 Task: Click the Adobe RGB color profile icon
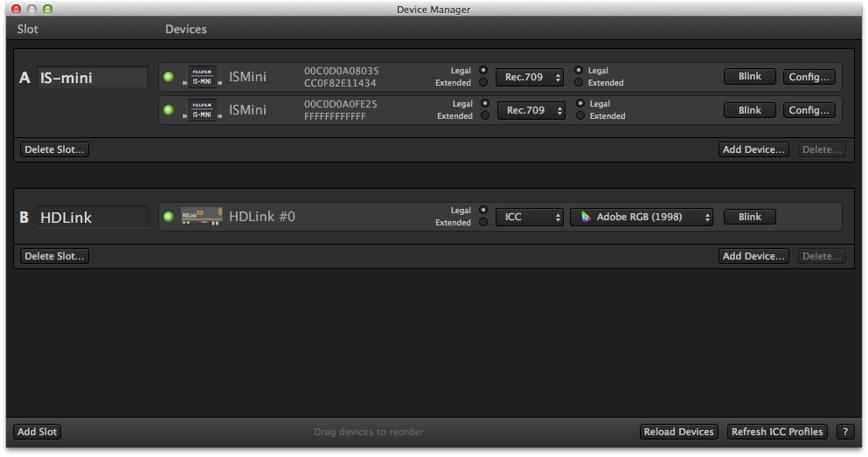point(586,217)
